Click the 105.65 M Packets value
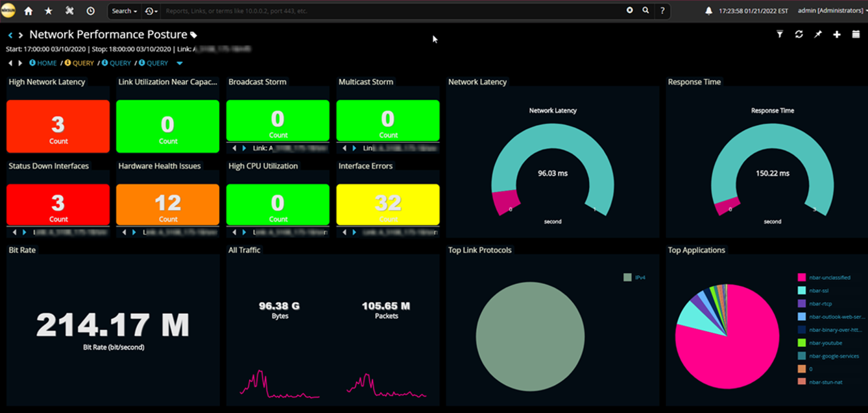 coord(386,306)
